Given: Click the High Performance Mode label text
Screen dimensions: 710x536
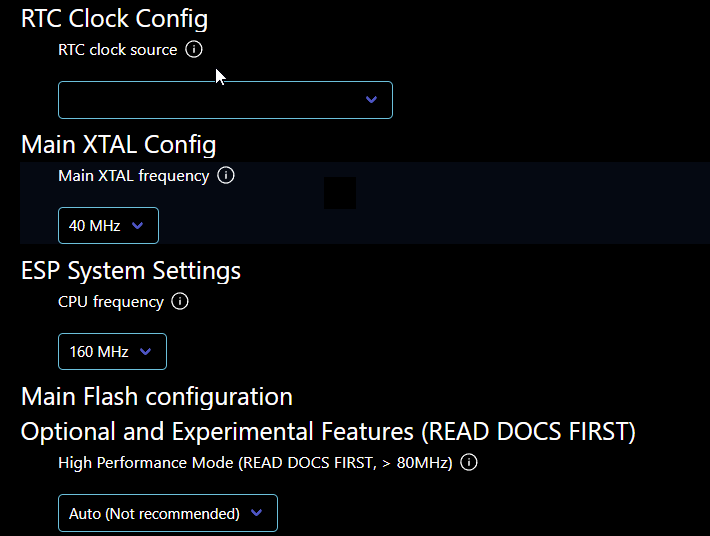Looking at the screenshot, I should pyautogui.click(x=255, y=463).
